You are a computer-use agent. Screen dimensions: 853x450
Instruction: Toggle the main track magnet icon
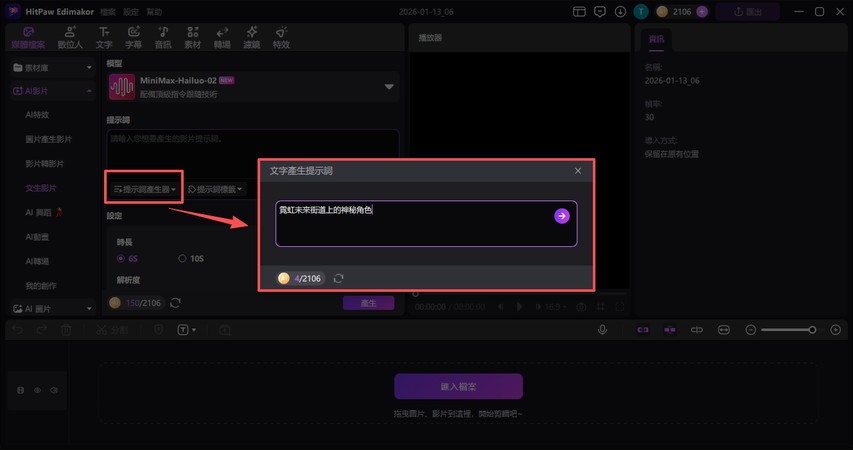642,330
